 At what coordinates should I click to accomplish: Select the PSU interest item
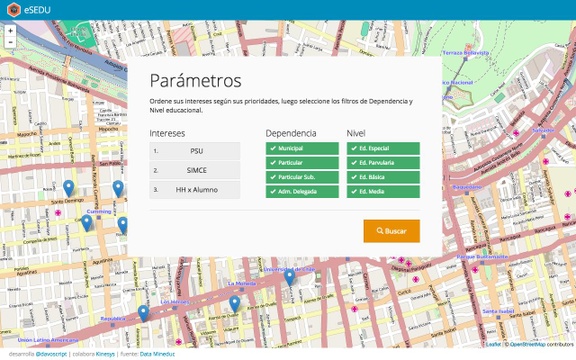coord(195,151)
